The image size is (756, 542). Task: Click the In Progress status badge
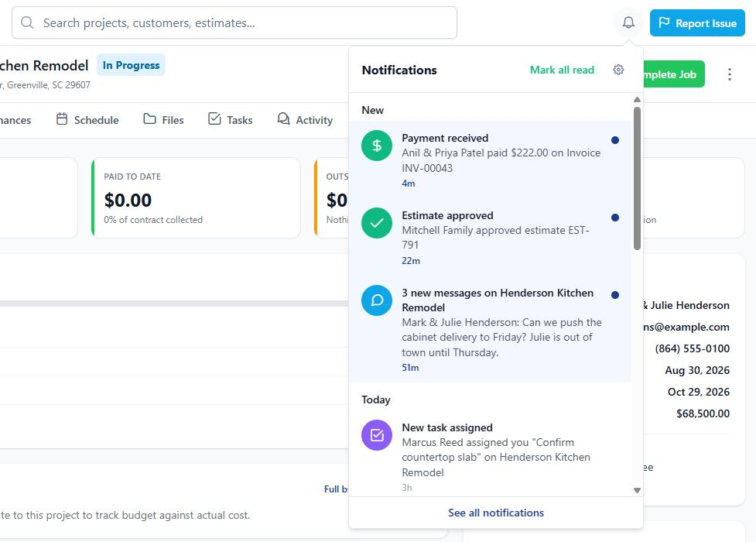[x=131, y=65]
